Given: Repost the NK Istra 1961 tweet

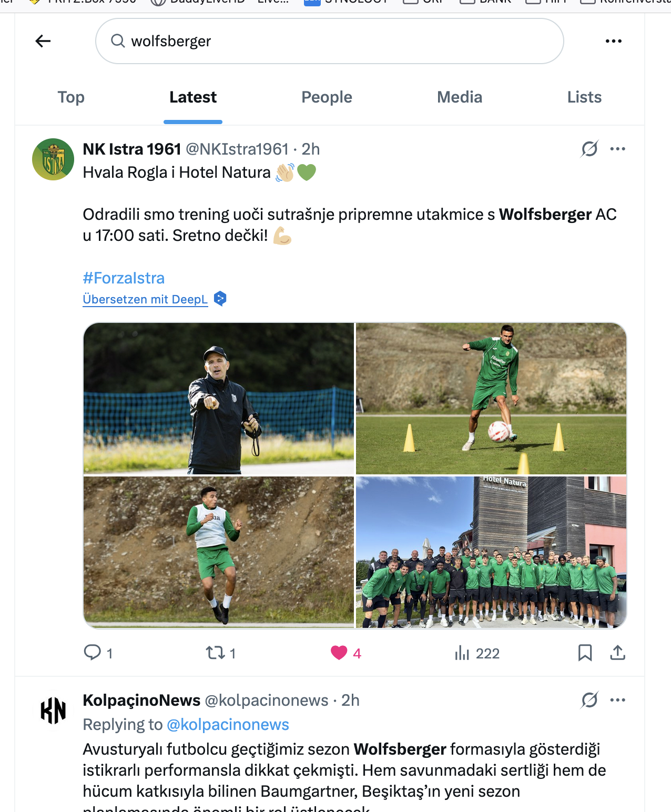Looking at the screenshot, I should (x=221, y=653).
